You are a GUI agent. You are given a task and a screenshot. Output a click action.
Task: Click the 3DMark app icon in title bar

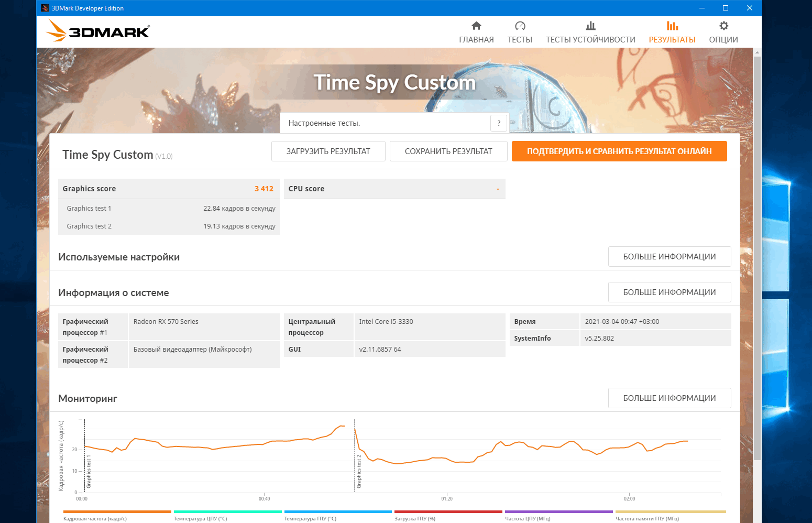pyautogui.click(x=45, y=8)
